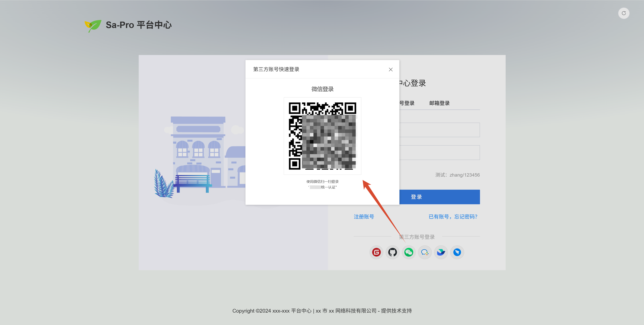
Task: Click the 第三方账号登录 section label
Action: coord(417,237)
